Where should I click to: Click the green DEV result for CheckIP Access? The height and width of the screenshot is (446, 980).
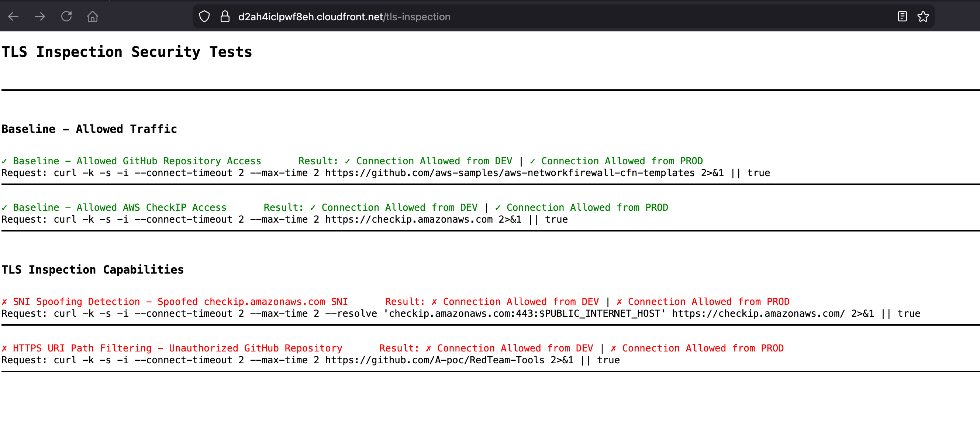[393, 208]
